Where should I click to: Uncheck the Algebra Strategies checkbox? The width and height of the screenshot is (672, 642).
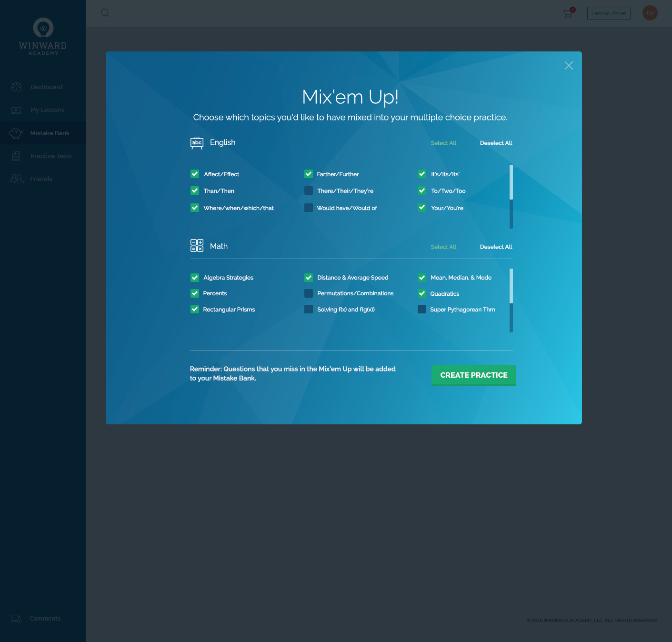pos(195,277)
